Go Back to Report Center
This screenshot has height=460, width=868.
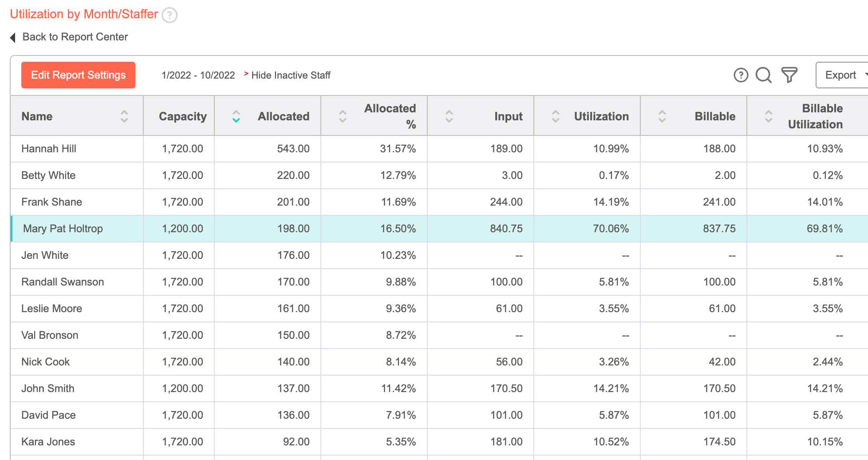pyautogui.click(x=75, y=37)
